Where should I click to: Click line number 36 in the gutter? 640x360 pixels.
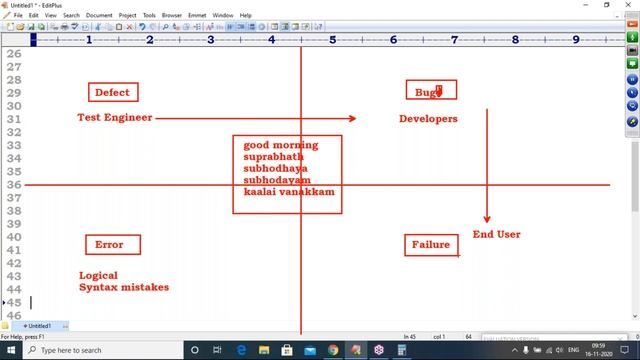pos(14,184)
